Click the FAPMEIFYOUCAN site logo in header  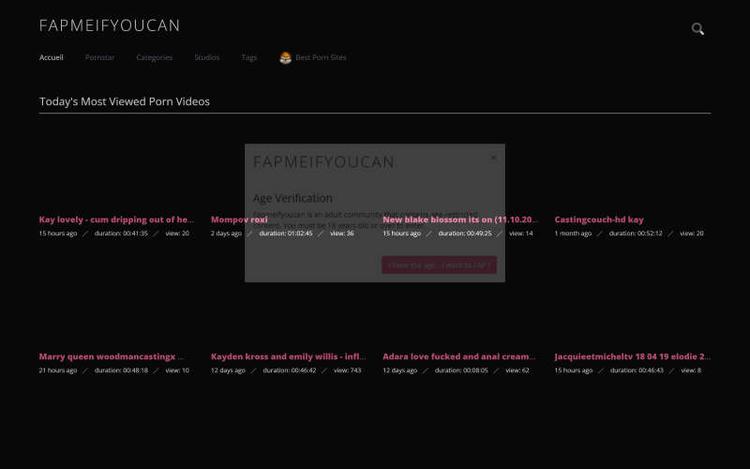110,25
